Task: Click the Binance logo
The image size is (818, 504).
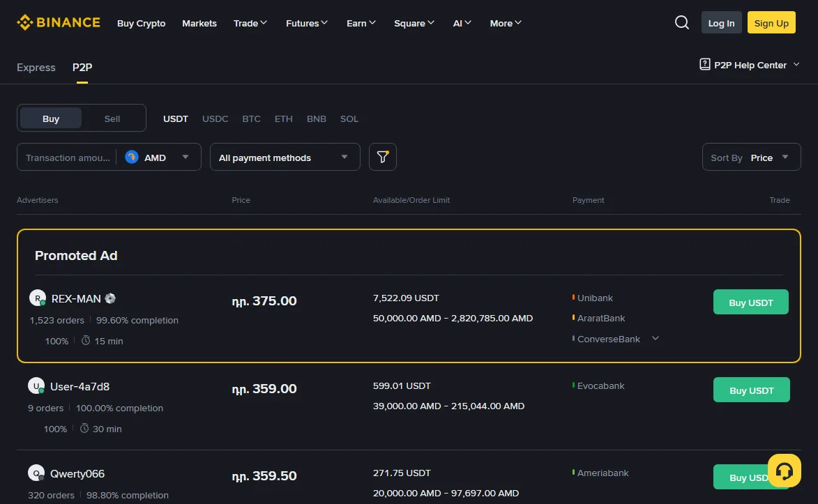Action: (x=59, y=22)
